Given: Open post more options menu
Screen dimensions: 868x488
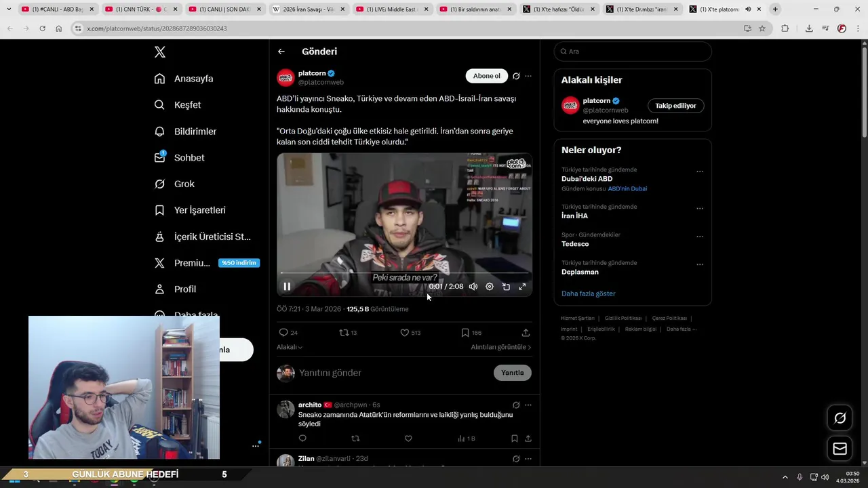Looking at the screenshot, I should pos(528,76).
